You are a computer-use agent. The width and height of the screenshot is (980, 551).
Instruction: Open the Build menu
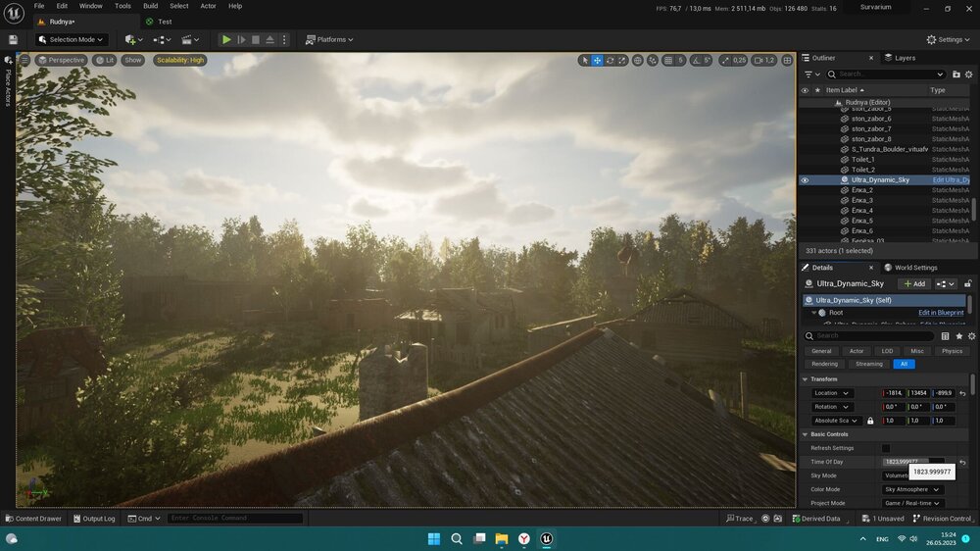coord(150,6)
